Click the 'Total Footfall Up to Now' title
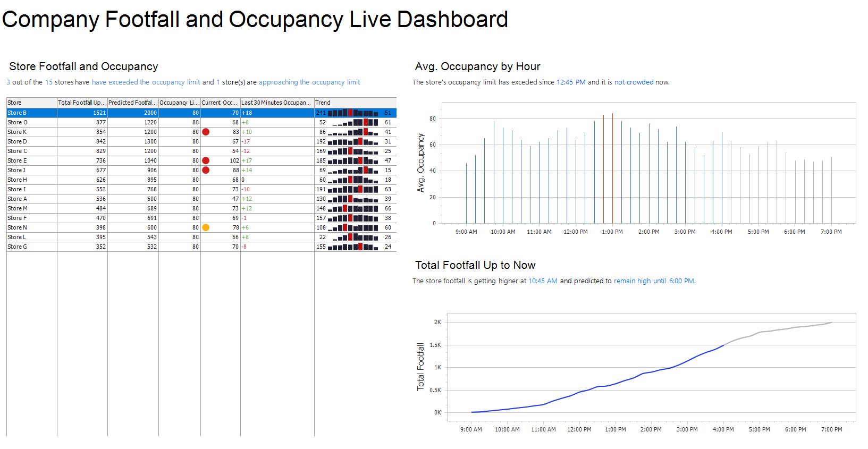 click(x=475, y=265)
